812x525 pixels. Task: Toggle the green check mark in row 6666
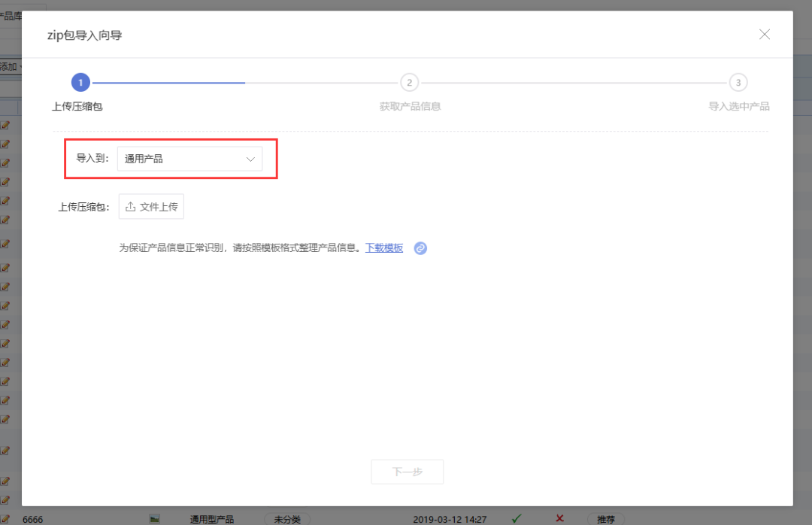coord(517,518)
